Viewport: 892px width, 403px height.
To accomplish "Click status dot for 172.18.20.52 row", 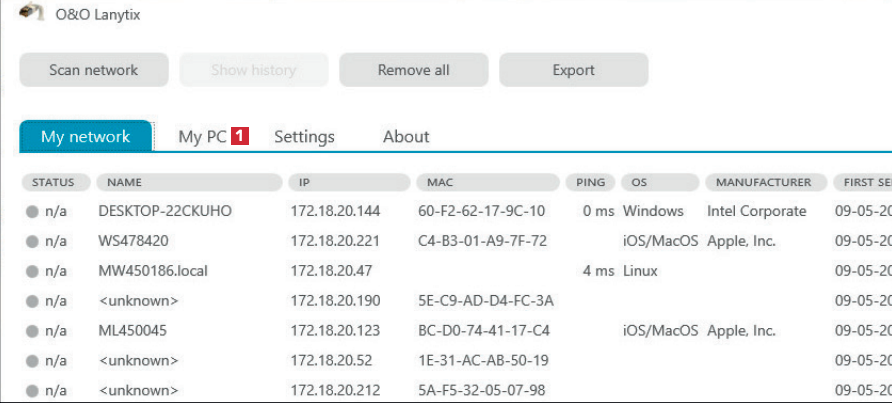I will point(32,360).
